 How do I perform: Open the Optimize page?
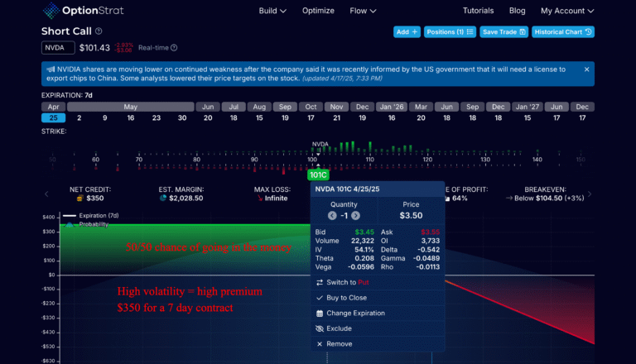318,11
